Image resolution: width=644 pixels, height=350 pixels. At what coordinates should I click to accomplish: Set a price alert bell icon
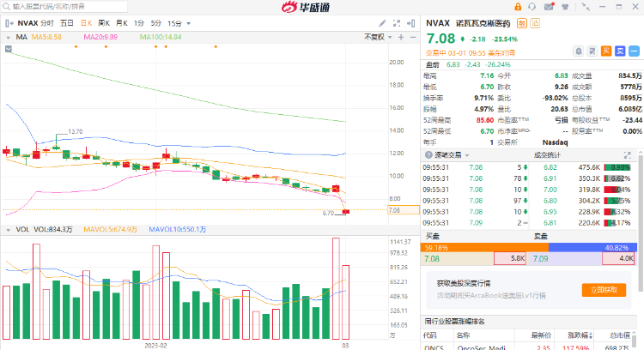click(578, 51)
